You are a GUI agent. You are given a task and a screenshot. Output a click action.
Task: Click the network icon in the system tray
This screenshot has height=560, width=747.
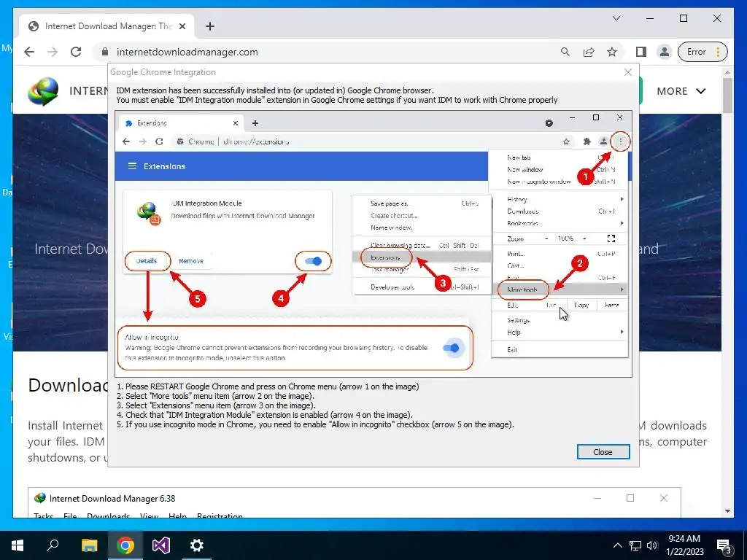[635, 545]
